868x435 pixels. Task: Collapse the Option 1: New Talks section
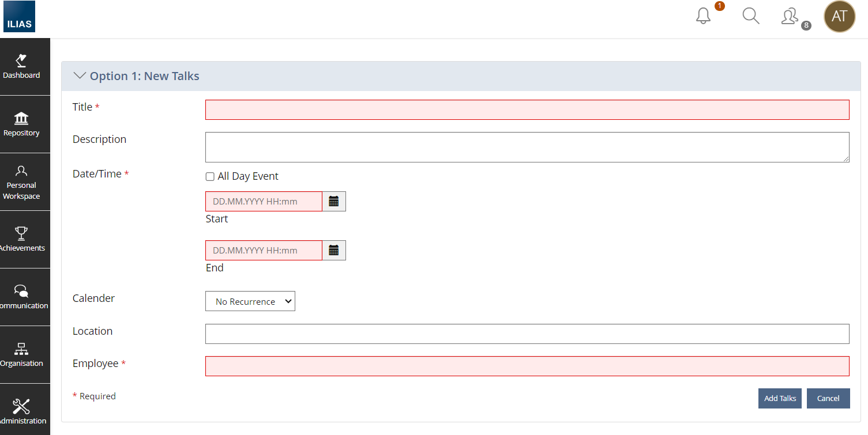click(80, 76)
